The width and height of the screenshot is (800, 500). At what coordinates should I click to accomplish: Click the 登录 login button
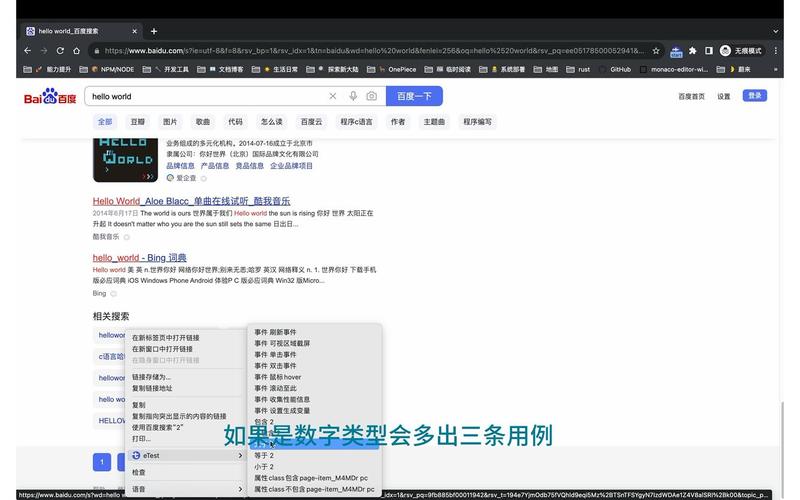(x=755, y=95)
